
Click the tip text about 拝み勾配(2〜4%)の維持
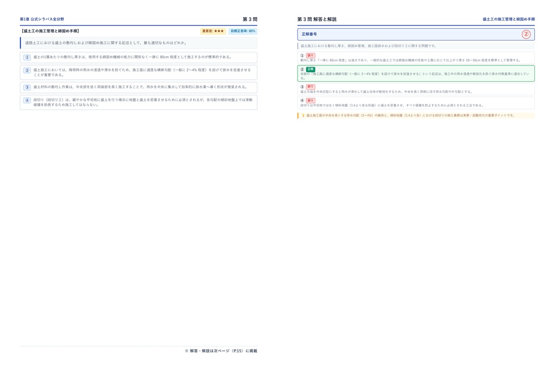[410, 115]
